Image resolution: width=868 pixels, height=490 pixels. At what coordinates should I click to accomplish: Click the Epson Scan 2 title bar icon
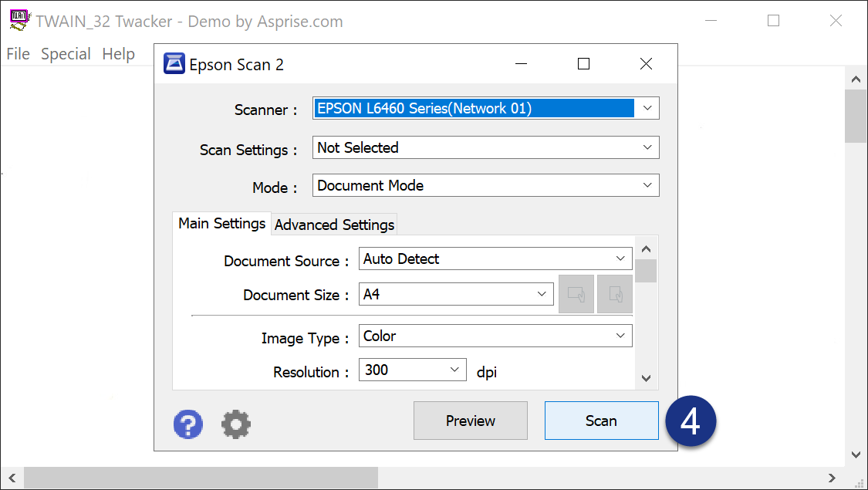click(x=174, y=64)
